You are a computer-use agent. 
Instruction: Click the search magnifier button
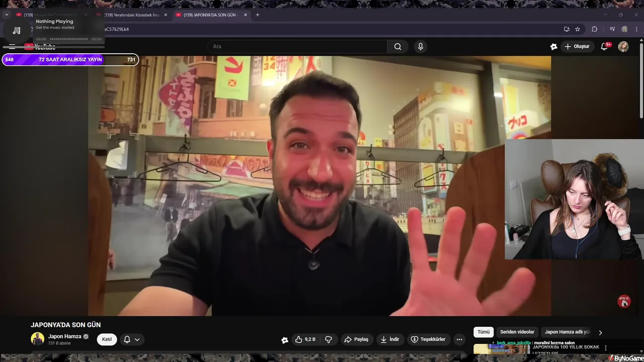pos(397,47)
